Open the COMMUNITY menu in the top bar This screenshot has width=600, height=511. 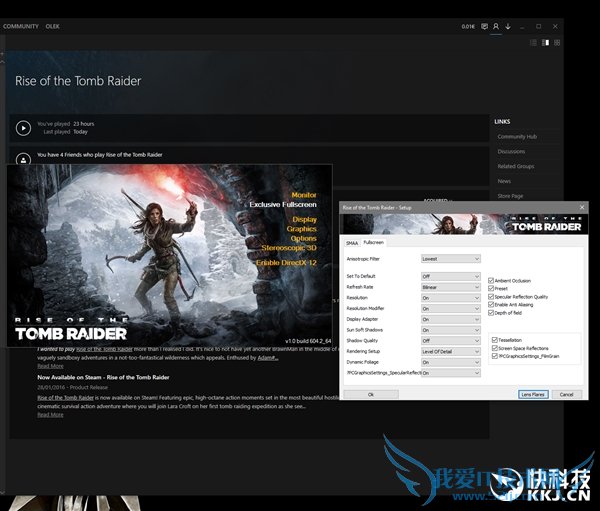tap(21, 26)
